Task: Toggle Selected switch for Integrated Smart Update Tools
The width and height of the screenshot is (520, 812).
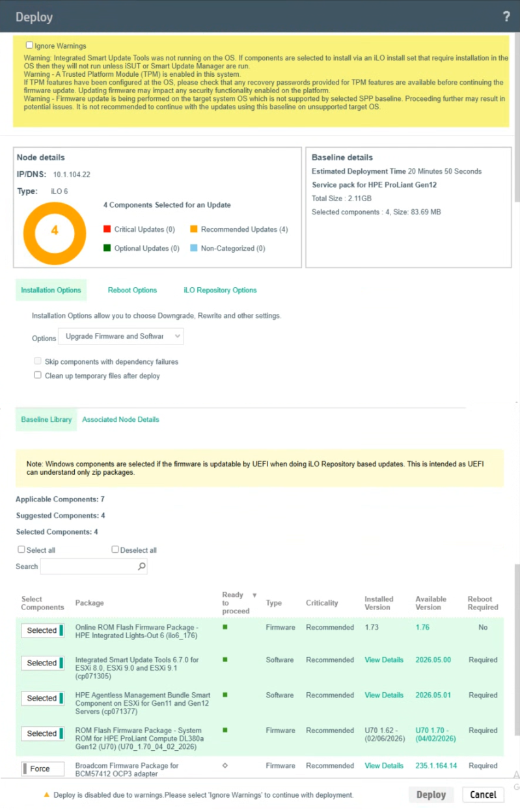Action: coord(42,663)
